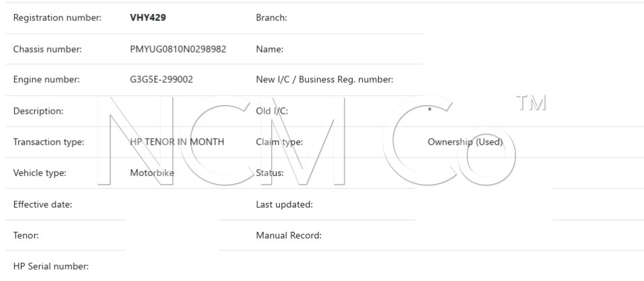Click the Tenor label
Viewport: 644px width, 281px height.
point(25,236)
